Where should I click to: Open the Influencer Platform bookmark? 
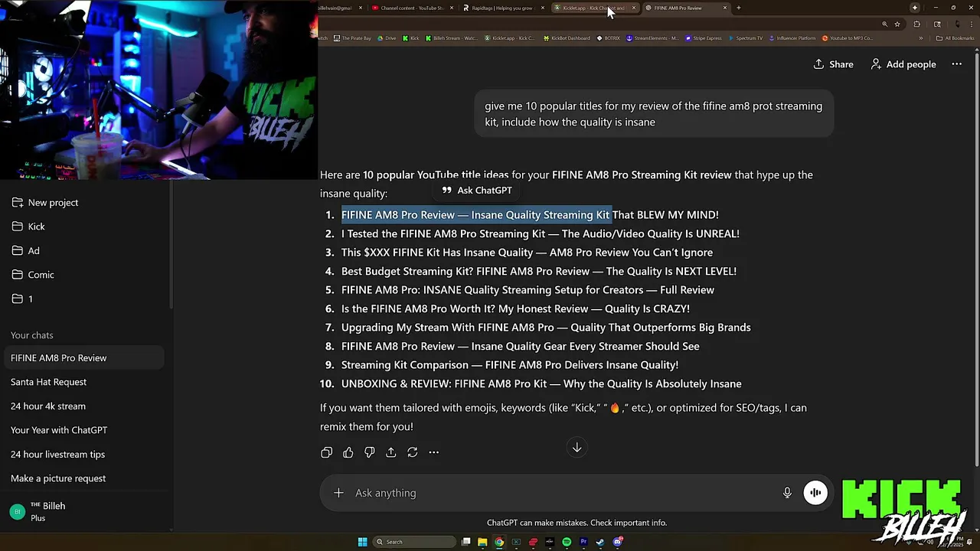792,38
